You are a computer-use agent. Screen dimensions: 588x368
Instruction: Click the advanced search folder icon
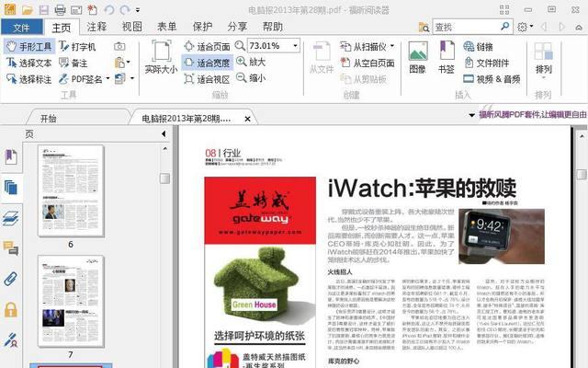[x=424, y=27]
